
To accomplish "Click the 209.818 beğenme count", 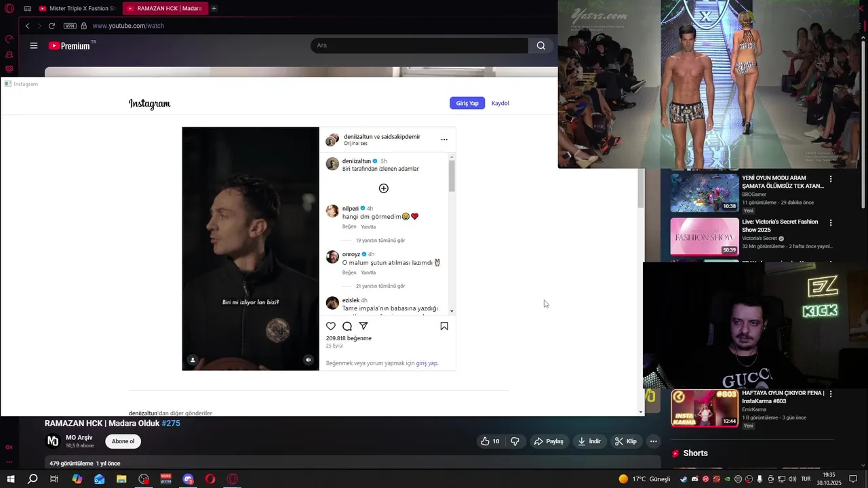I will tap(349, 338).
